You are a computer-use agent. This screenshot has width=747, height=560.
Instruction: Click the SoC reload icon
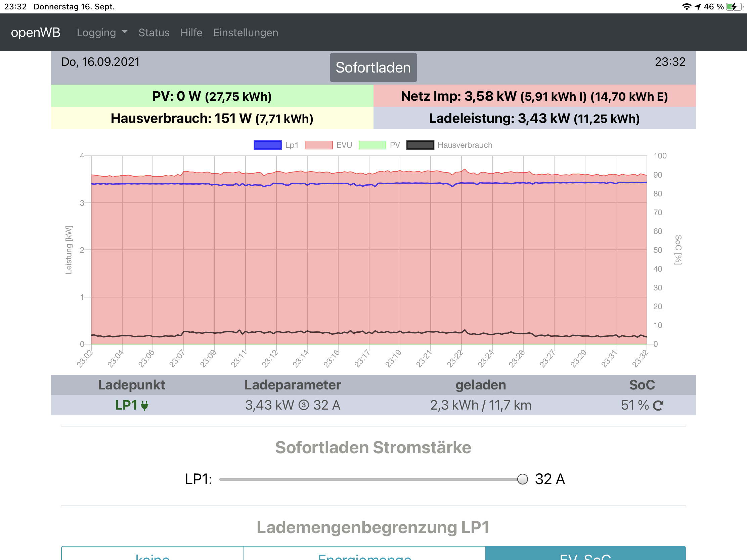tap(658, 405)
